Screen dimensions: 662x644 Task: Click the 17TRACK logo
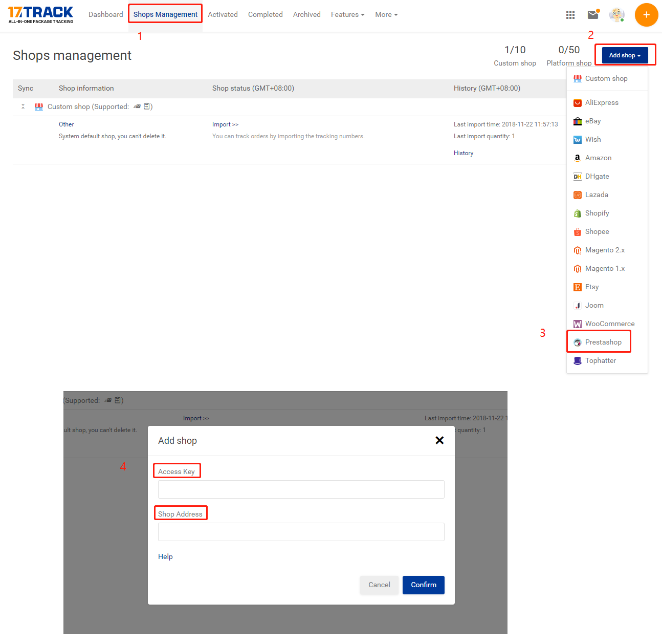(x=41, y=14)
